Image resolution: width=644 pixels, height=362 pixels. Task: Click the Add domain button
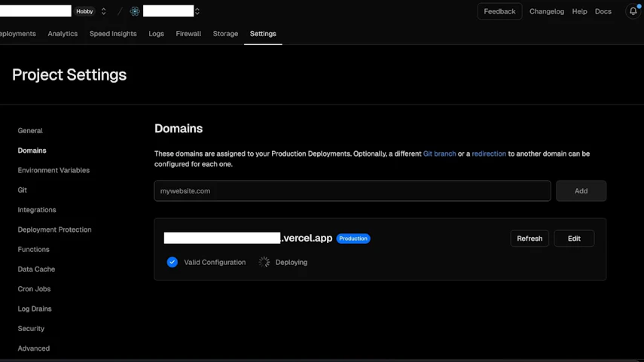pyautogui.click(x=581, y=191)
